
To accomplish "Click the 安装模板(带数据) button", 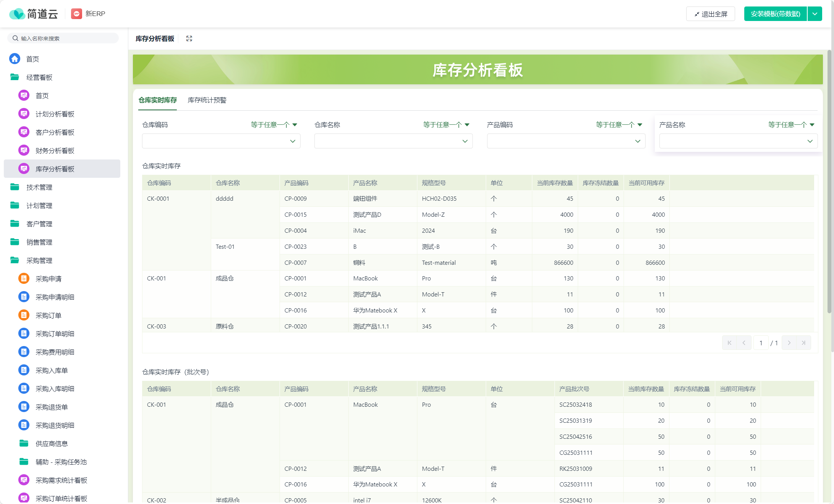I will 775,14.
